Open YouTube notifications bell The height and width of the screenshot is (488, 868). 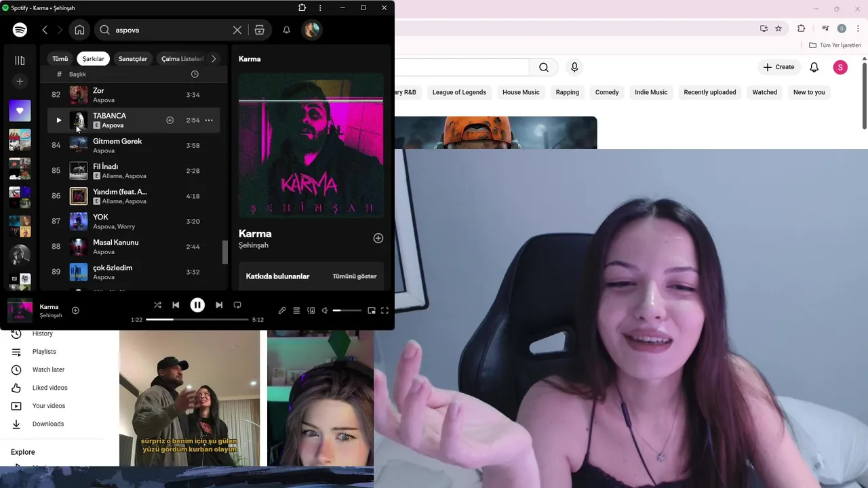tap(814, 67)
